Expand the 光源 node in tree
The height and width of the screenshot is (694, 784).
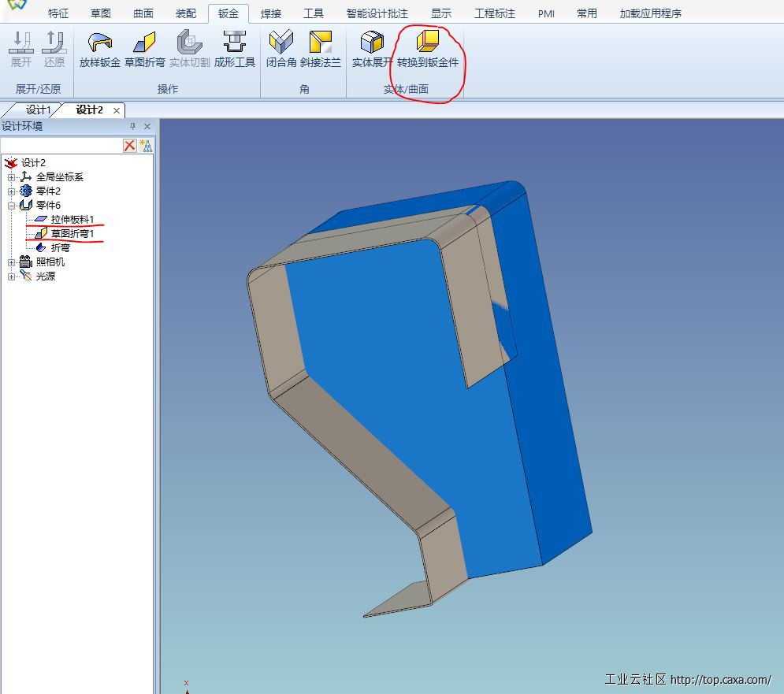11,276
